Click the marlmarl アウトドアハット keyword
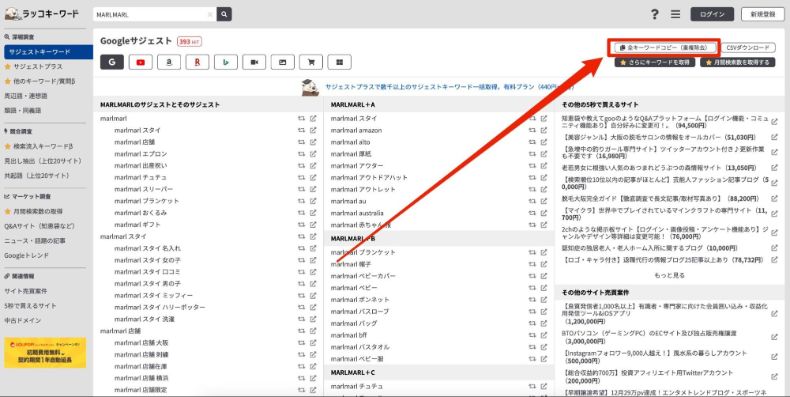 click(x=369, y=177)
